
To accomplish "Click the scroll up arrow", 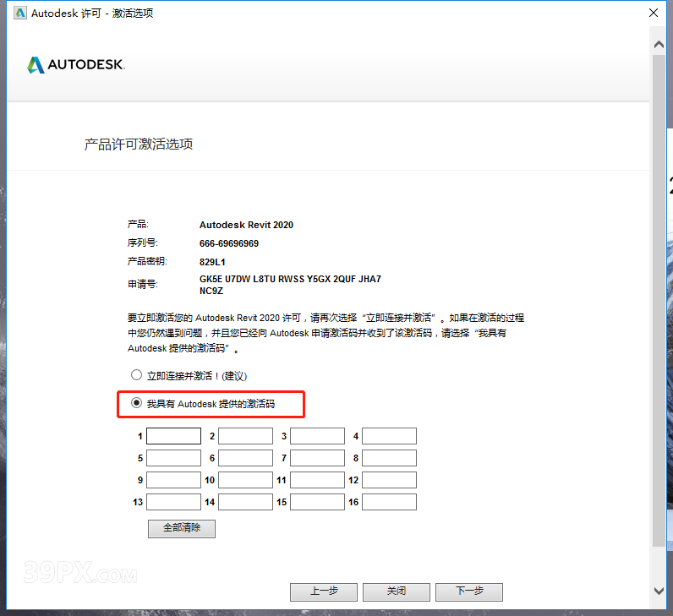I will pyautogui.click(x=659, y=45).
